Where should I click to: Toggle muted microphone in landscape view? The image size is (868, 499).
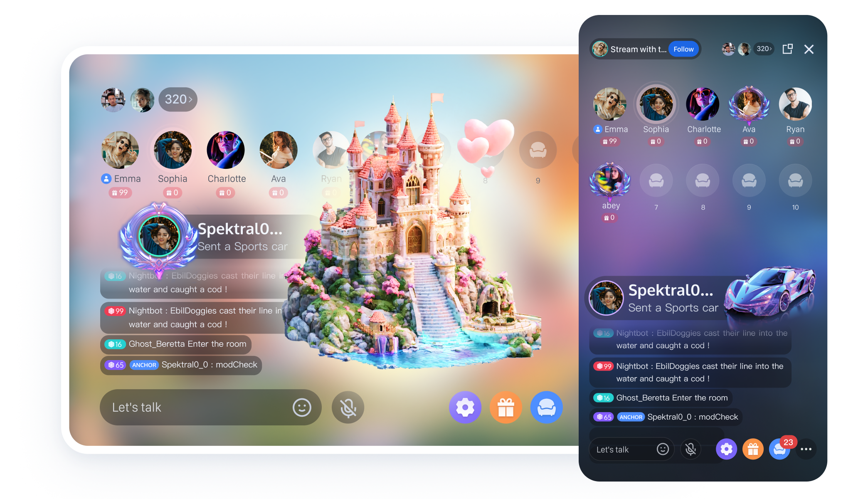click(348, 408)
